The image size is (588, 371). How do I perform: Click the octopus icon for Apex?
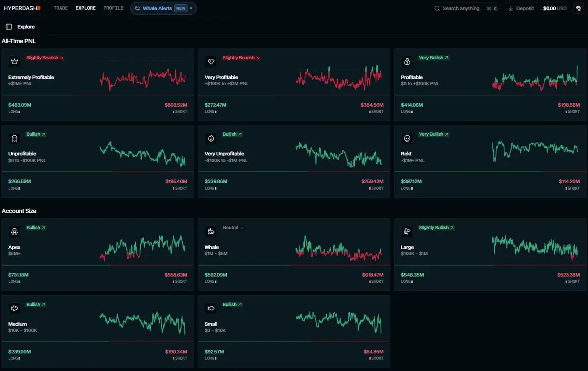coord(14,232)
